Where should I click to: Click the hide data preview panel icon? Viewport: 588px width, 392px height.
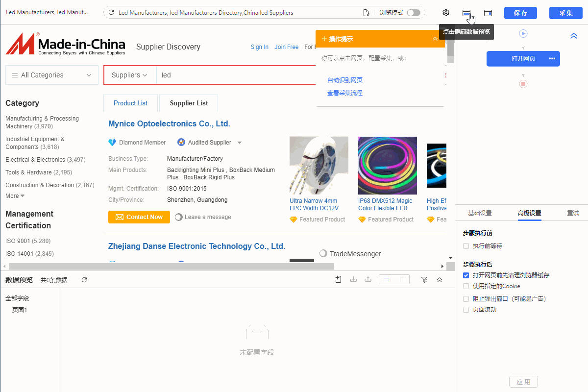click(466, 13)
